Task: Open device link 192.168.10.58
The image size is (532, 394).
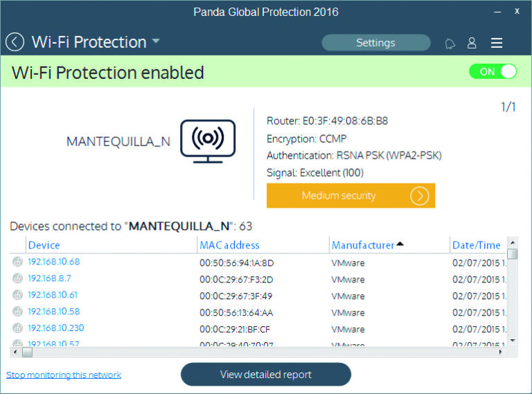Action: [x=53, y=312]
